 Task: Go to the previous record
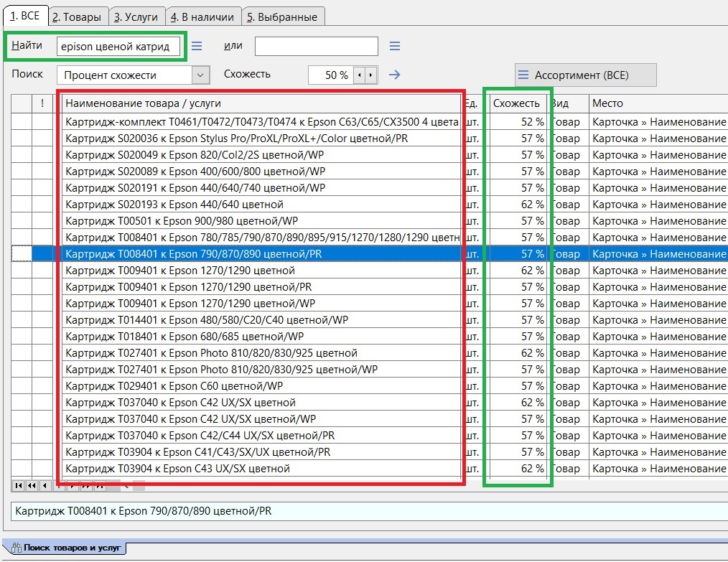(45, 486)
